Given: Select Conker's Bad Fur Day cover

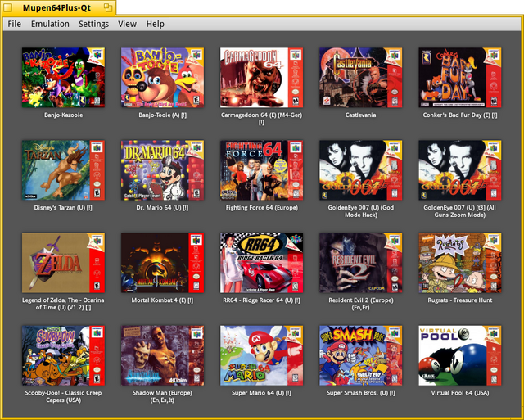Looking at the screenshot, I should pyautogui.click(x=460, y=78).
